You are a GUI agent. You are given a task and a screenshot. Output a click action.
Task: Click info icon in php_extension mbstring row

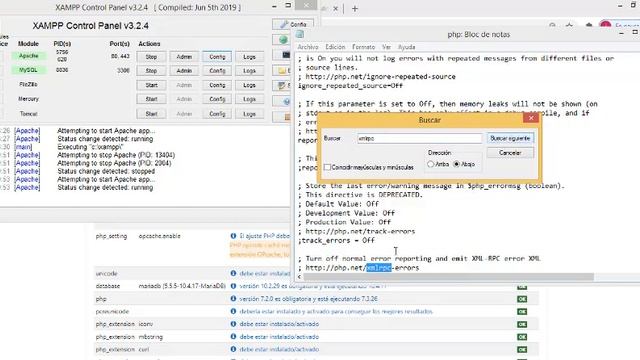tap(233, 337)
